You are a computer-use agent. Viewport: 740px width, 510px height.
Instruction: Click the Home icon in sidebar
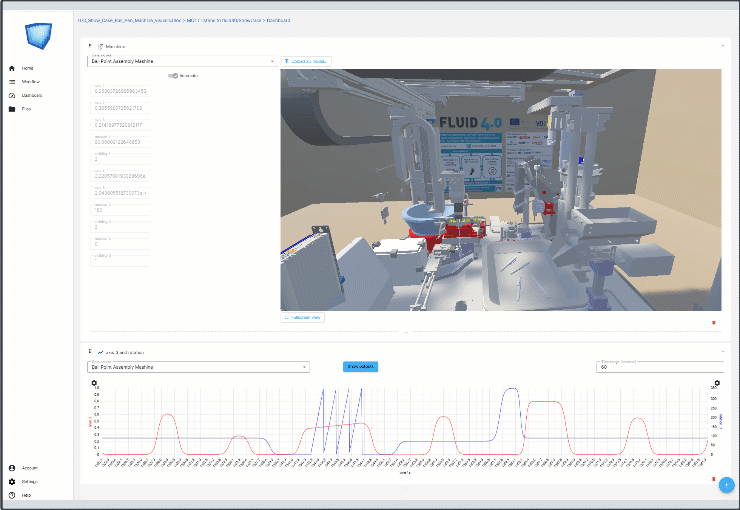(x=12, y=68)
